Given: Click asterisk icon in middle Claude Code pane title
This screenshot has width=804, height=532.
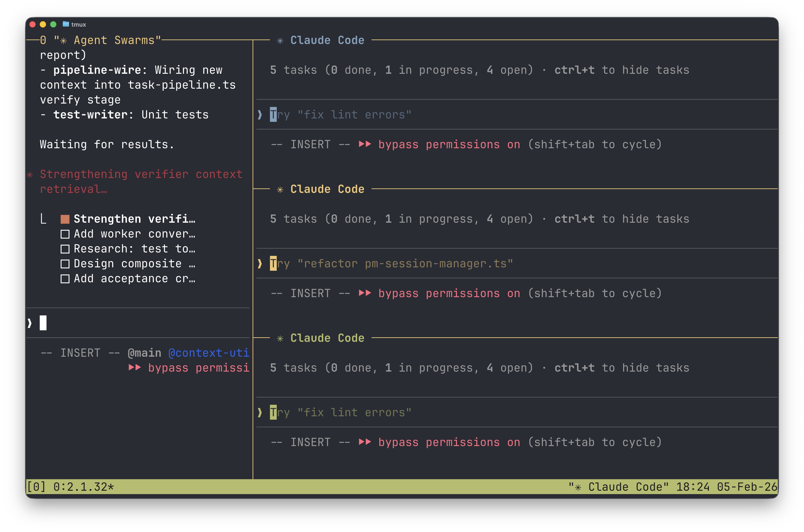Looking at the screenshot, I should pyautogui.click(x=280, y=190).
